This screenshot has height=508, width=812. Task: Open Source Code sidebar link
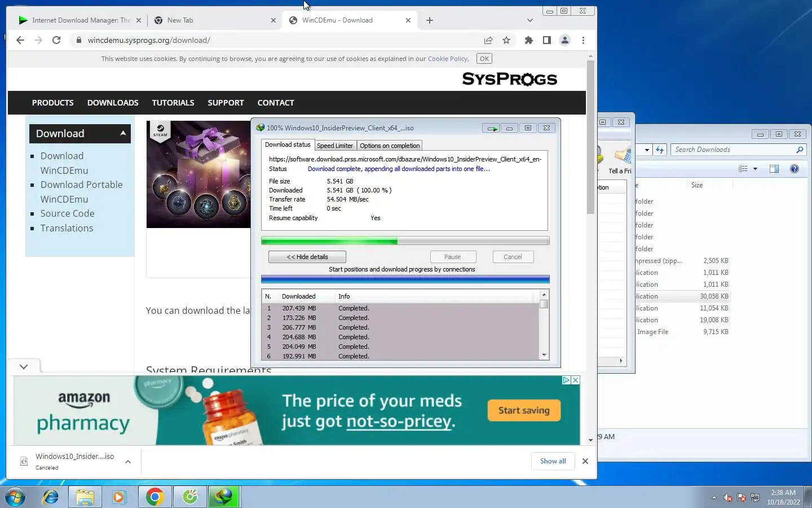[67, 213]
